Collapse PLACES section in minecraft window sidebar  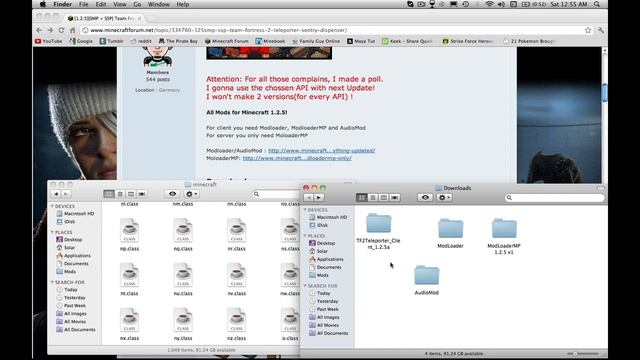[x=52, y=232]
